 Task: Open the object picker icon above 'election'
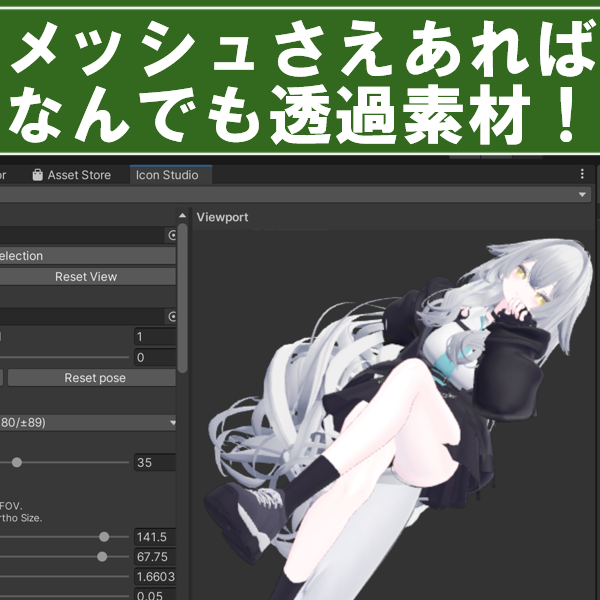point(173,235)
